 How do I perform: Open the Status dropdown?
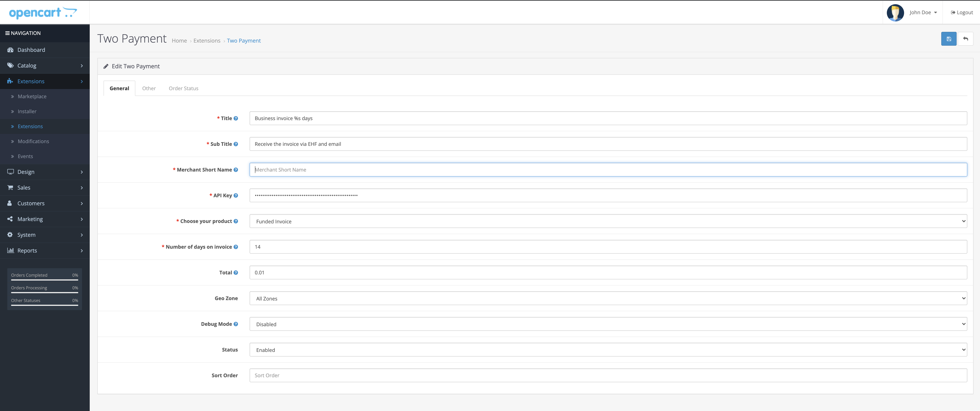[x=608, y=350]
